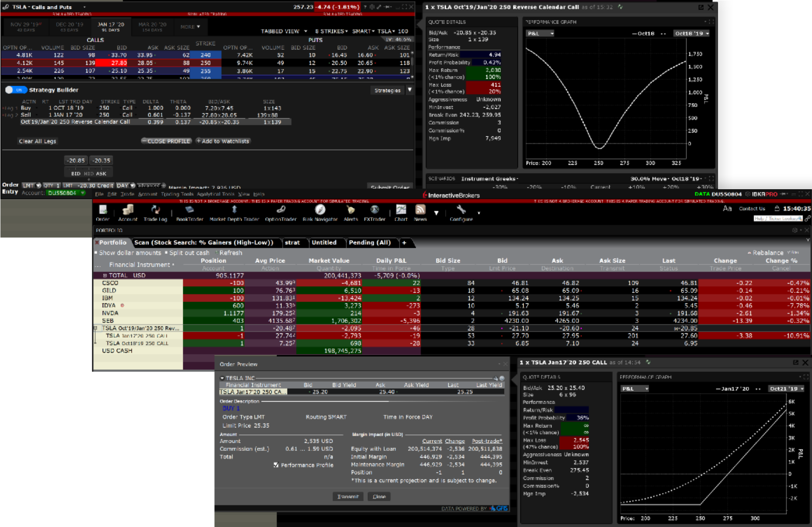The width and height of the screenshot is (812, 527).
Task: Click the 250 strike cell
Action: tap(205, 63)
